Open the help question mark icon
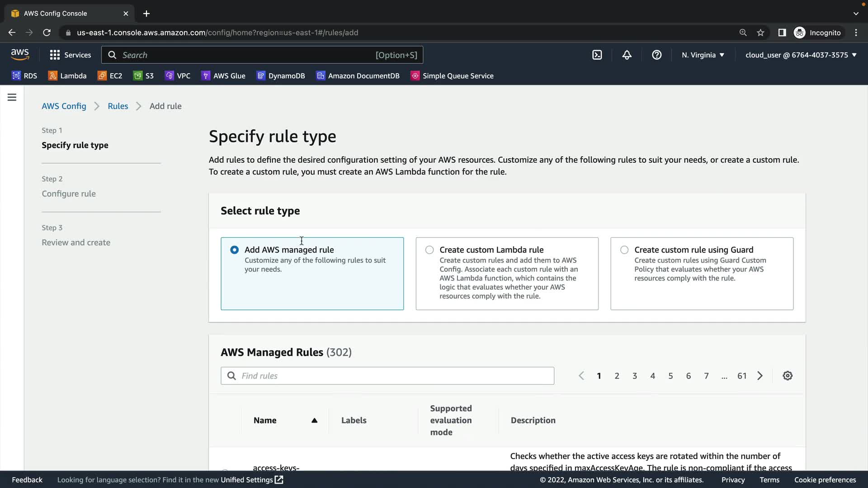Screen dimensions: 868x488 coord(656,55)
